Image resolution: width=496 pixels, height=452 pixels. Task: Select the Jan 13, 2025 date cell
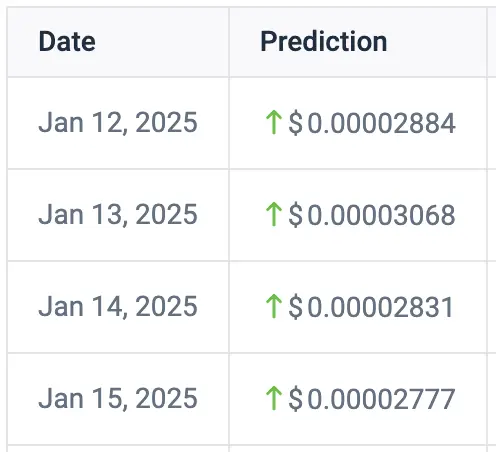click(118, 215)
